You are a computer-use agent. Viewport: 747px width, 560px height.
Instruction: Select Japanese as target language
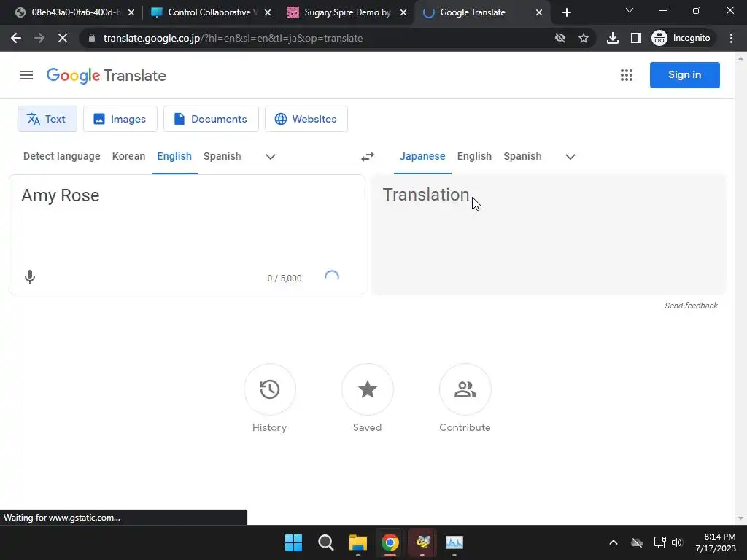[422, 156]
